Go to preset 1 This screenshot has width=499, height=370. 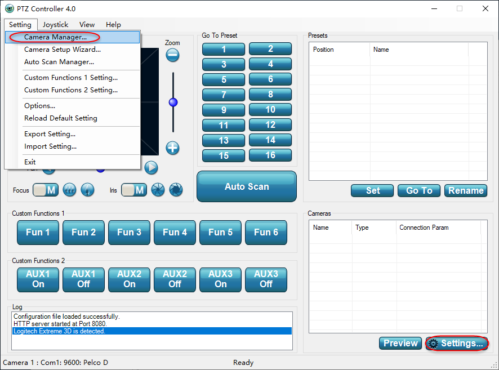pos(224,49)
